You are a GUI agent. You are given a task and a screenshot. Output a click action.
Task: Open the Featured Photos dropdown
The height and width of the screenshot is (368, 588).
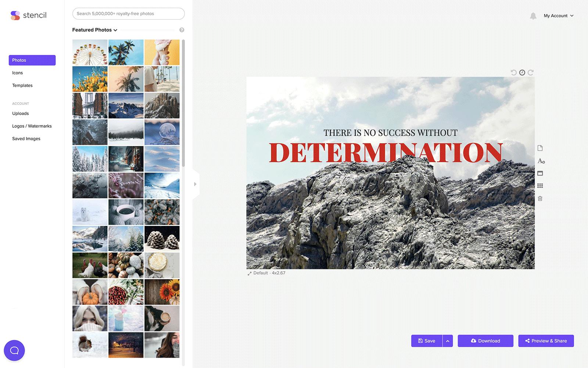pos(95,30)
